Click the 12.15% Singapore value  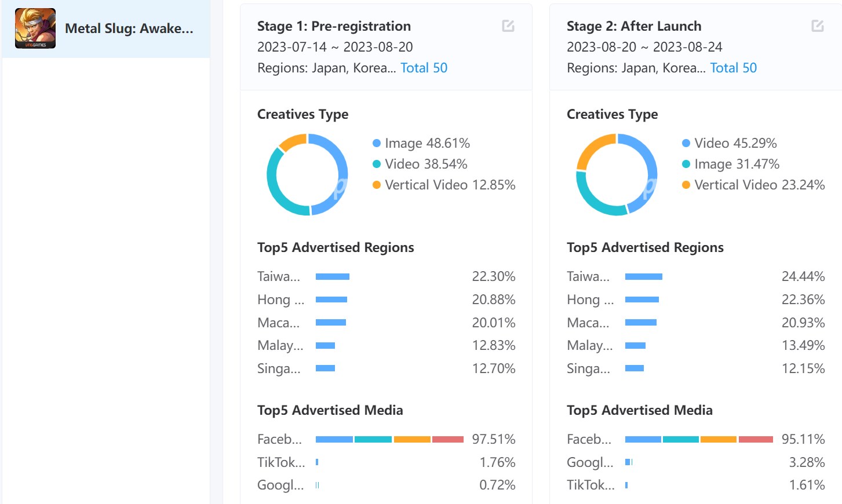tap(803, 368)
